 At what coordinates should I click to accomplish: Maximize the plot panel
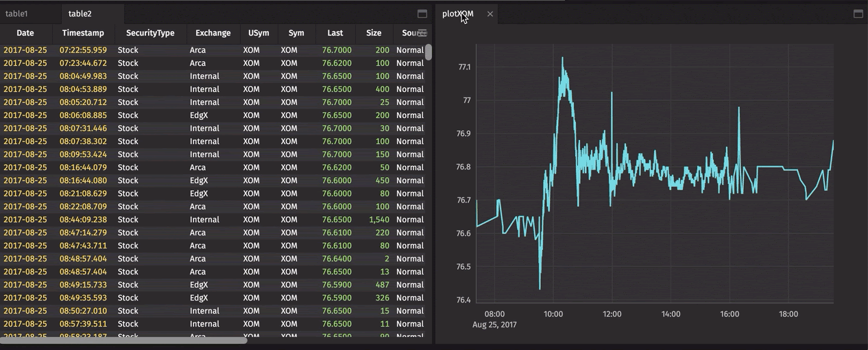pos(858,14)
